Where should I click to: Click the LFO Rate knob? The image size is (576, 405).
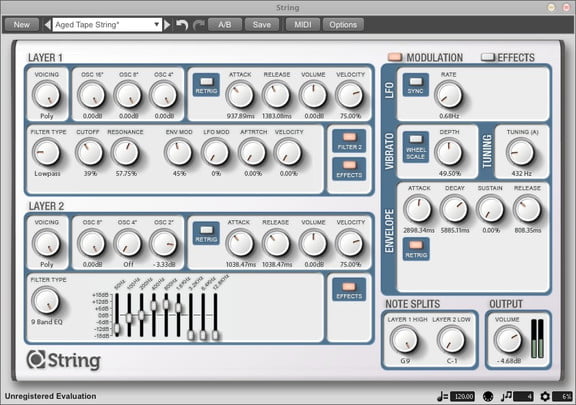click(x=449, y=95)
